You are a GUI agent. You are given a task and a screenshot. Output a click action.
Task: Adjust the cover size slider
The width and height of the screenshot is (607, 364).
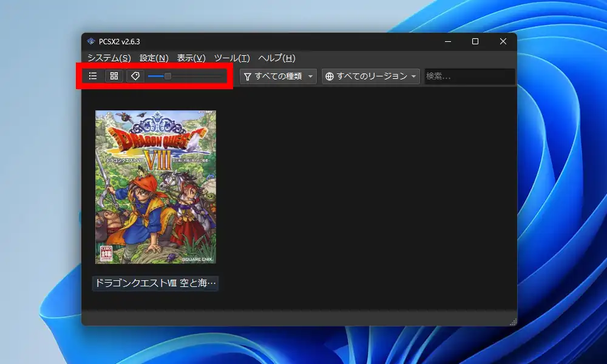tap(168, 76)
